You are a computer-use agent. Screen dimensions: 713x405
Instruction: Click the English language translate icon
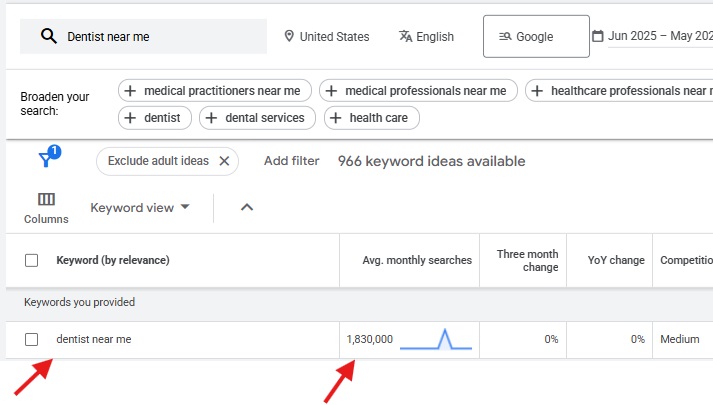pyautogui.click(x=405, y=36)
